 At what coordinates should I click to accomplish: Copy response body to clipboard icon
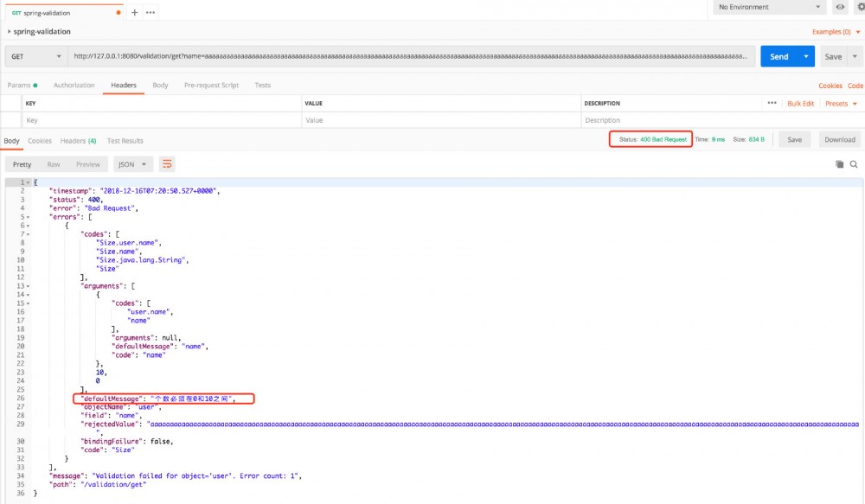click(839, 164)
